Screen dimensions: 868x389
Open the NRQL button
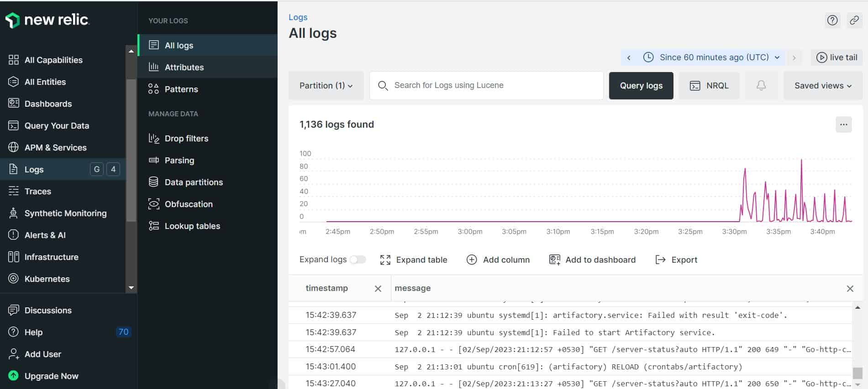click(709, 85)
